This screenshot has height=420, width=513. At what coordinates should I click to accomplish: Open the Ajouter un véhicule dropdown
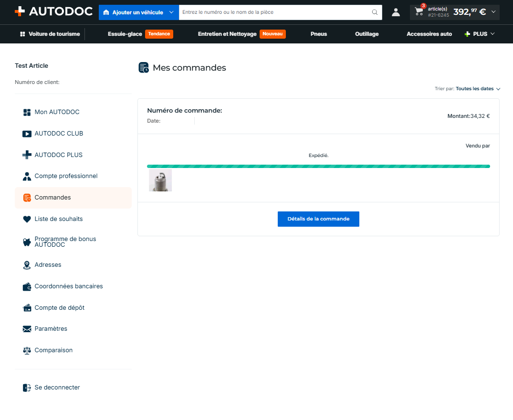[139, 12]
